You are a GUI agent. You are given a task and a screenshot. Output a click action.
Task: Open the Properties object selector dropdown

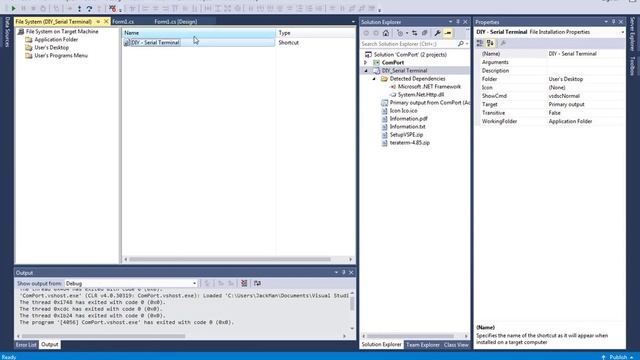tap(622, 32)
